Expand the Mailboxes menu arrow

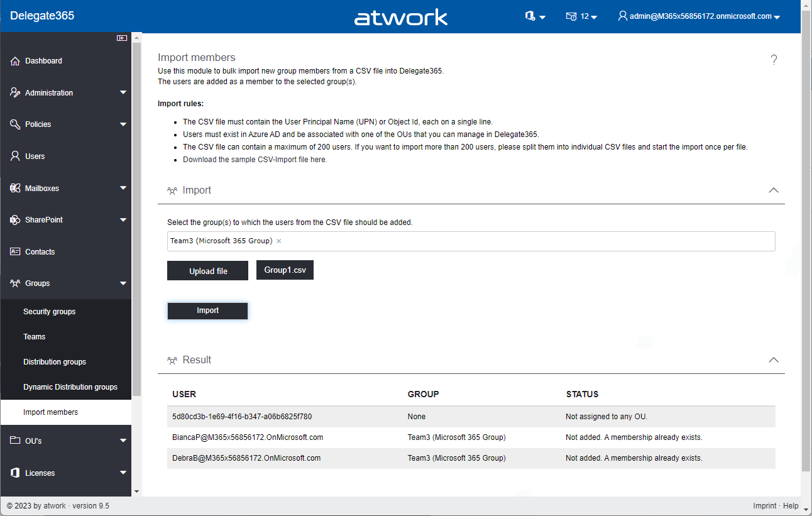click(x=123, y=188)
